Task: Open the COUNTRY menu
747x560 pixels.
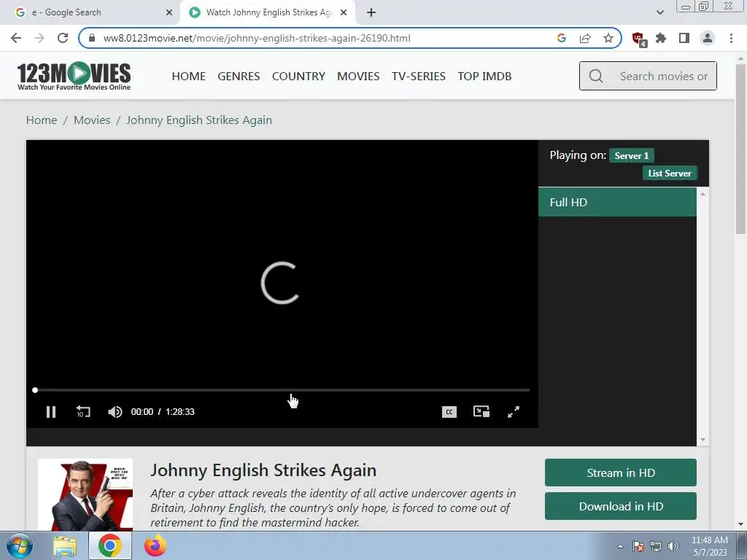Action: pyautogui.click(x=298, y=76)
